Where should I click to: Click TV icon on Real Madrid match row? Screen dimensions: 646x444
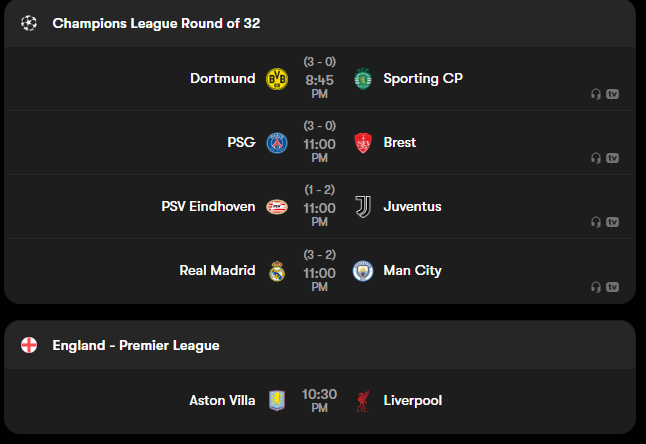612,286
